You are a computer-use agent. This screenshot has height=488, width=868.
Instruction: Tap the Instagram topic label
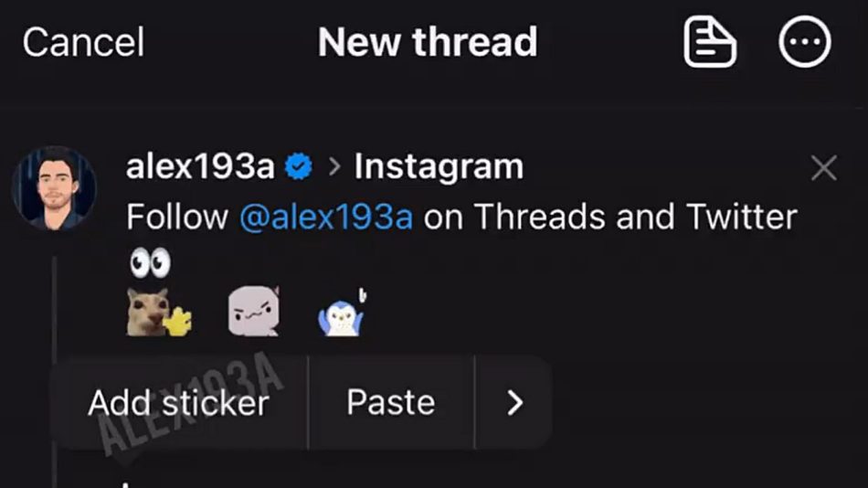[x=439, y=166]
